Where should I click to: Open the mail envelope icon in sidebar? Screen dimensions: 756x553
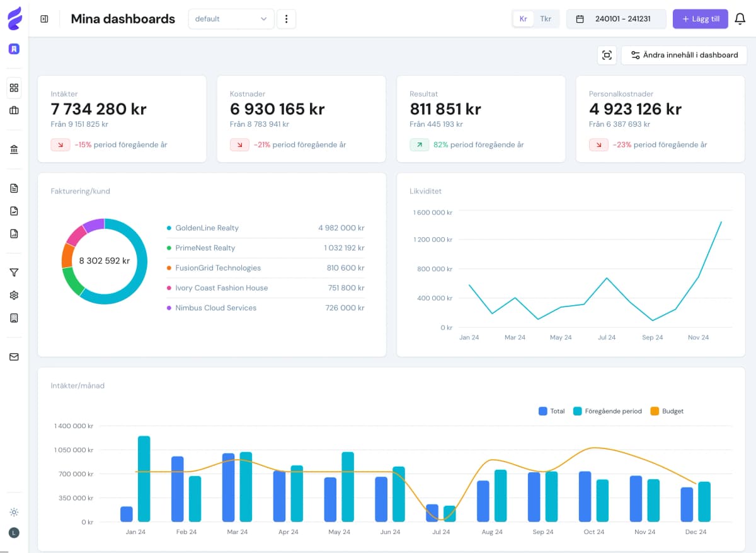coord(14,356)
